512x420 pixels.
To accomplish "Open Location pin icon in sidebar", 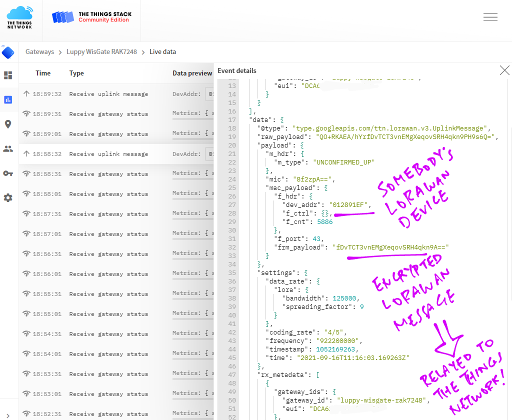I will pyautogui.click(x=8, y=124).
